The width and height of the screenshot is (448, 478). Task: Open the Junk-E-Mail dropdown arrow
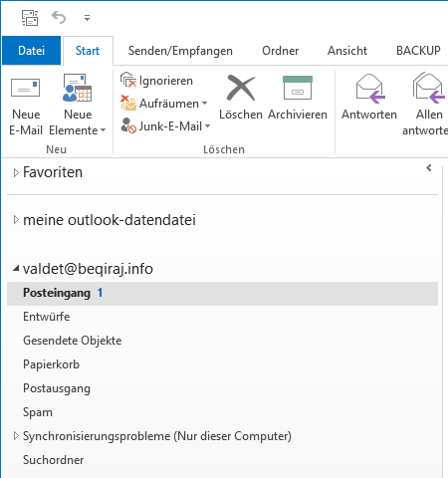click(x=208, y=126)
